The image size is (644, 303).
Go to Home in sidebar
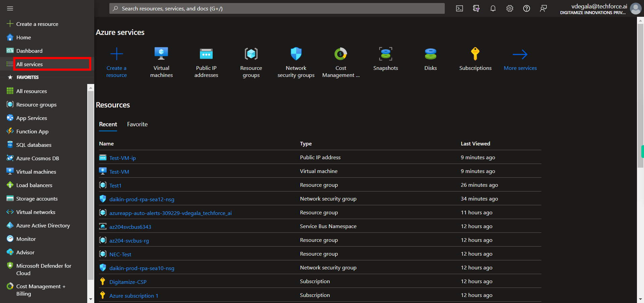[23, 37]
